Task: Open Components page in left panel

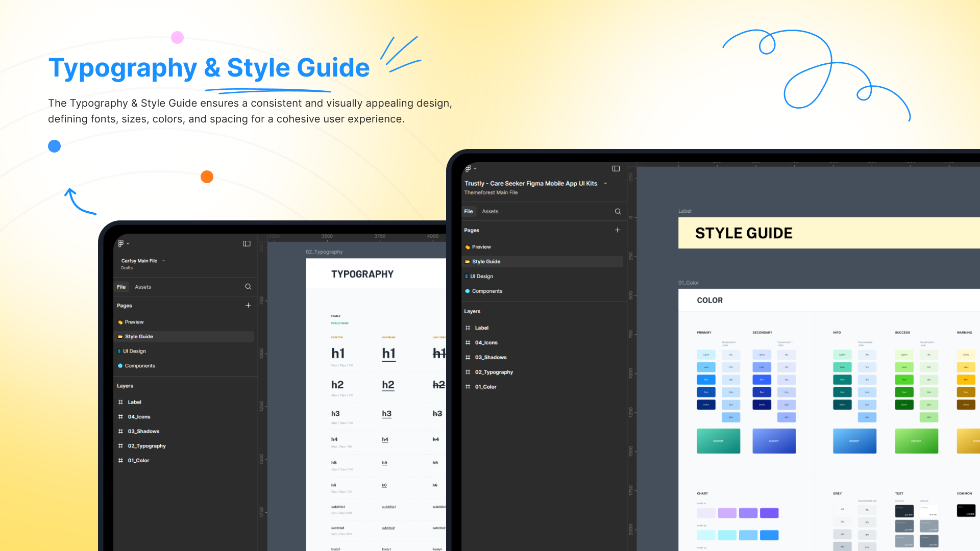Action: coord(140,366)
